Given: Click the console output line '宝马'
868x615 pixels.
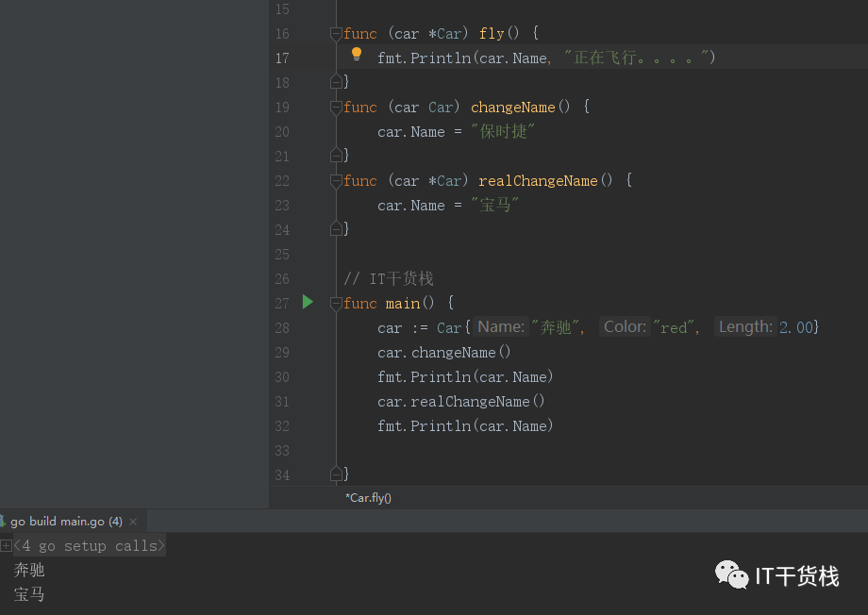Looking at the screenshot, I should point(29,594).
